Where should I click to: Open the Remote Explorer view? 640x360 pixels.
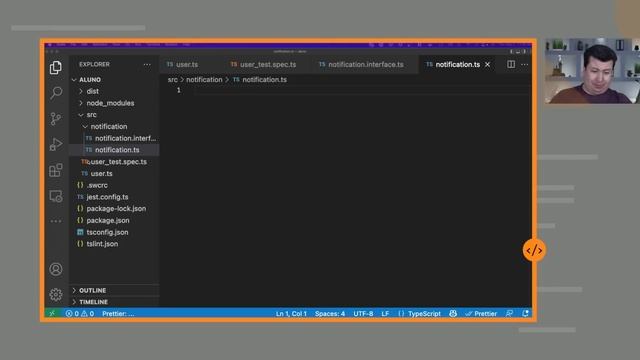tap(56, 196)
